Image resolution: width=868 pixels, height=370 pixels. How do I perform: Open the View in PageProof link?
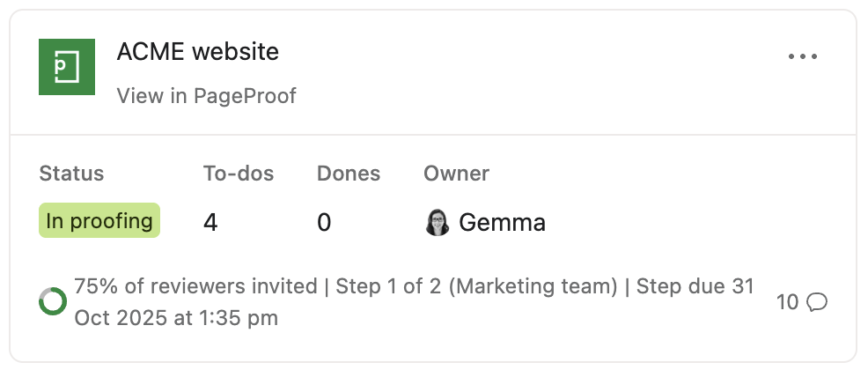pos(206,96)
